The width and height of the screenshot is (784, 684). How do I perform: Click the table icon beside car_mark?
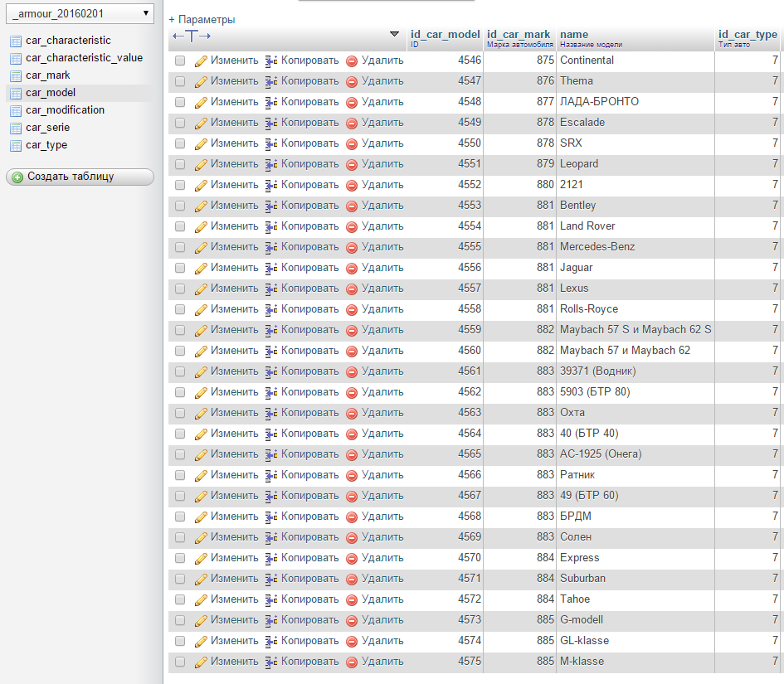[x=16, y=76]
